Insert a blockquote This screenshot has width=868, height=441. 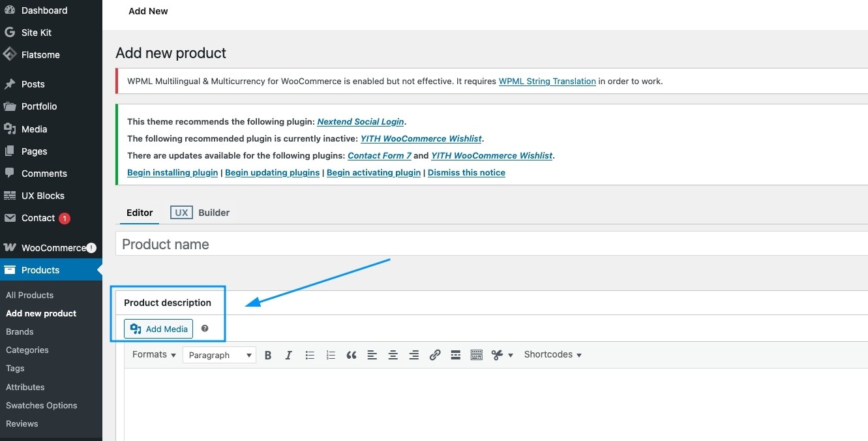coord(352,355)
